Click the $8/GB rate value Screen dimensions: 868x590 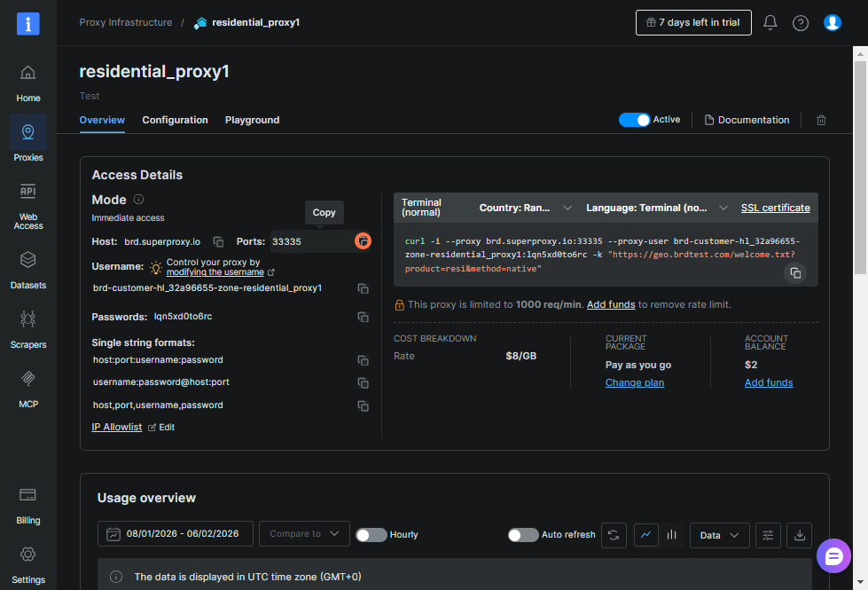tap(521, 356)
